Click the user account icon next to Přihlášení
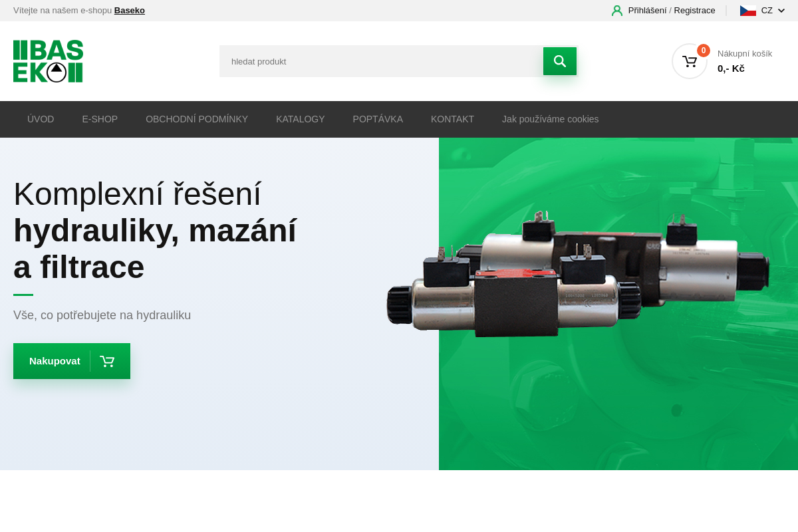Viewport: 798px width, 532px height. click(616, 11)
